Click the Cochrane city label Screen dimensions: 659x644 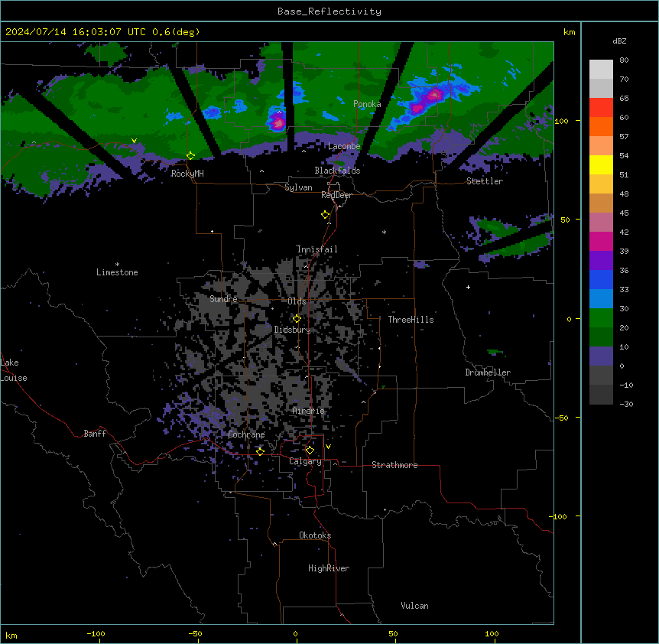click(246, 434)
